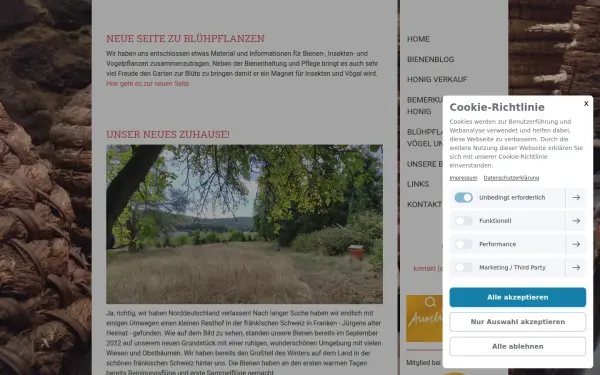Open the Impressum link
The image size is (600, 375).
tap(463, 178)
